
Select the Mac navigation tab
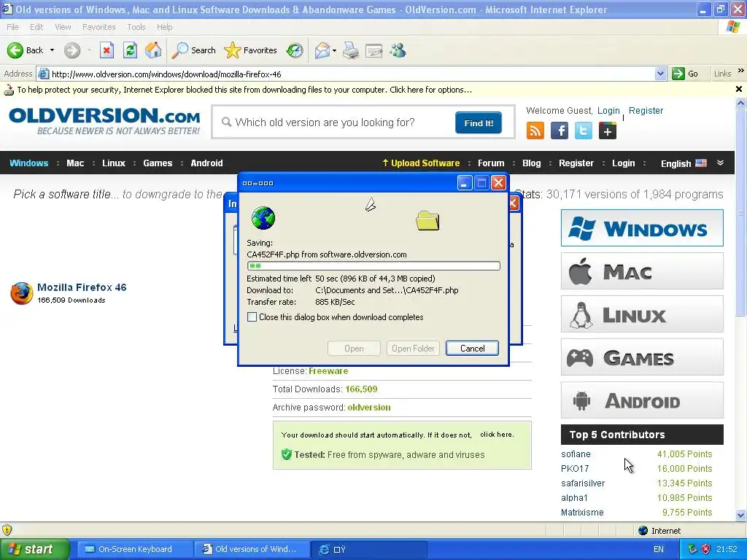tap(75, 163)
